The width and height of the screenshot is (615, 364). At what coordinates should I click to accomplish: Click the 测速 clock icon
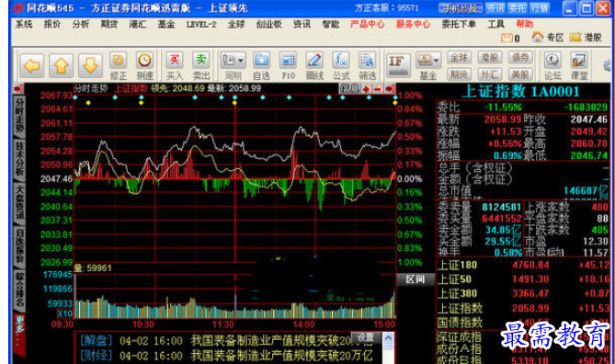144,65
